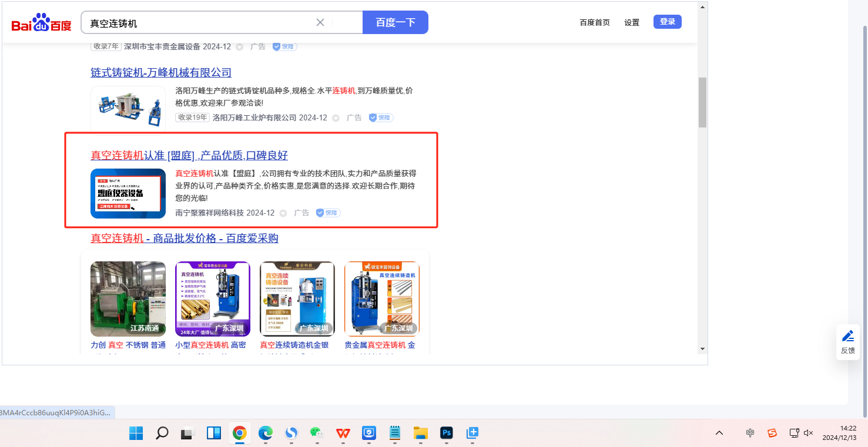Viewport: 868px width, 447px height.
Task: Open the 真空连续铸造设备 product image
Action: (x=297, y=299)
